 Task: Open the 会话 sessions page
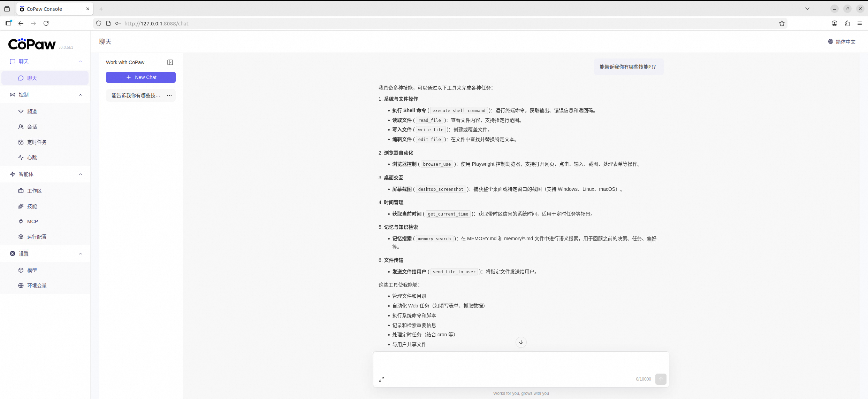(45, 127)
